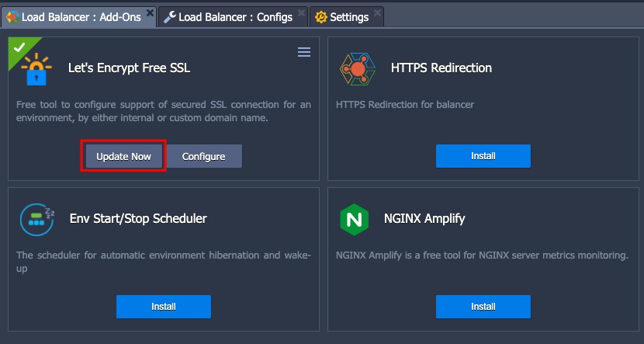Image resolution: width=644 pixels, height=344 pixels.
Task: Click the 'Free tool to configure' SSL description
Action: point(164,111)
